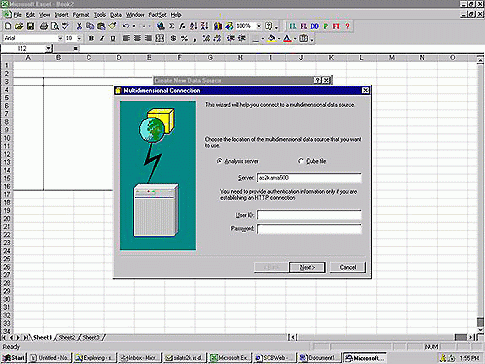
Task: Open the Insert menu
Action: [x=61, y=15]
